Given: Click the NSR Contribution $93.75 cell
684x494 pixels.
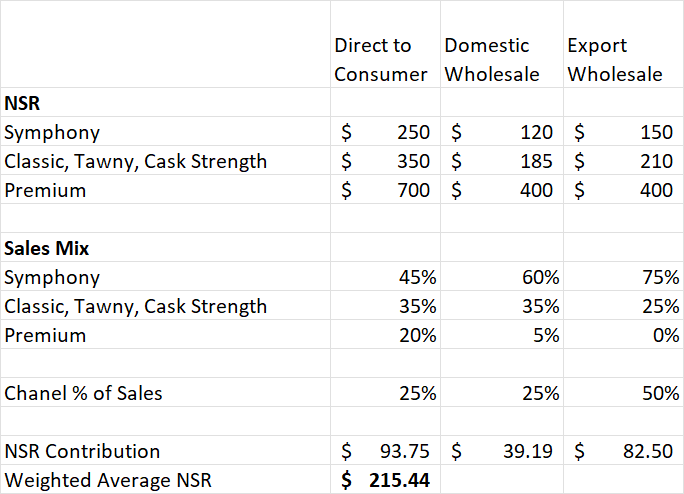Looking at the screenshot, I should [386, 451].
